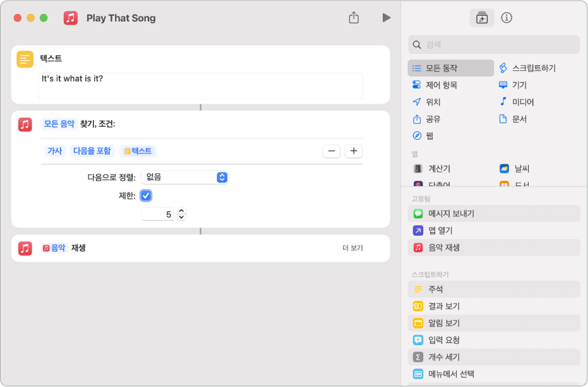Viewport: 588px width, 387px height.
Task: Select the 스크립트하기 category
Action: [x=527, y=68]
